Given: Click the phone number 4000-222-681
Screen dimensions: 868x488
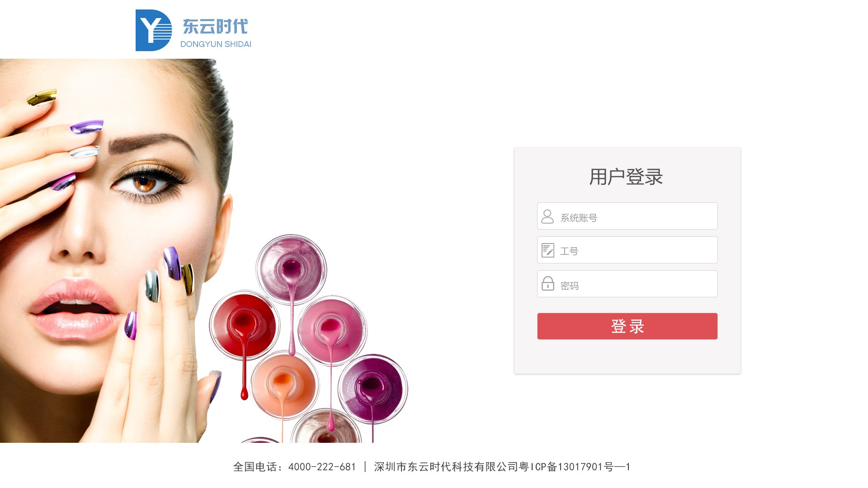Looking at the screenshot, I should [322, 467].
